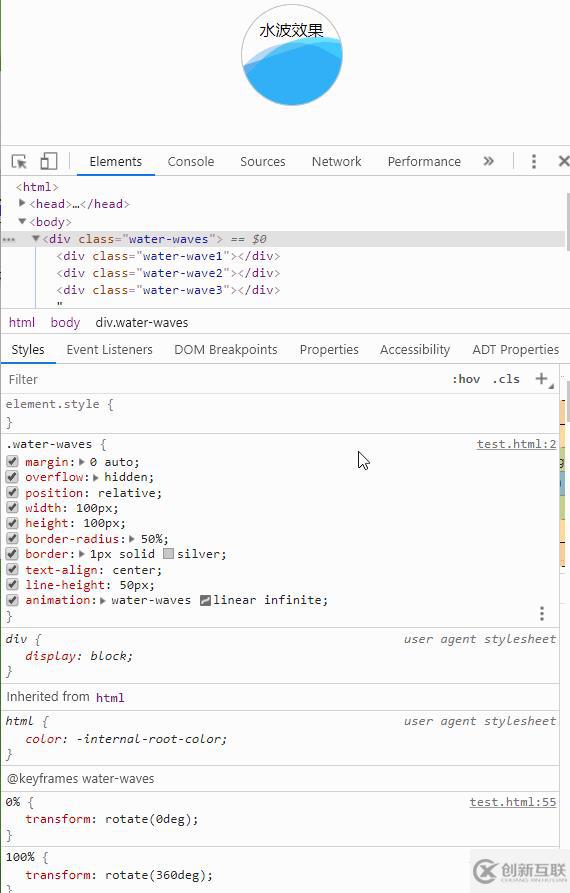Toggle the device toolbar icon

click(x=49, y=161)
